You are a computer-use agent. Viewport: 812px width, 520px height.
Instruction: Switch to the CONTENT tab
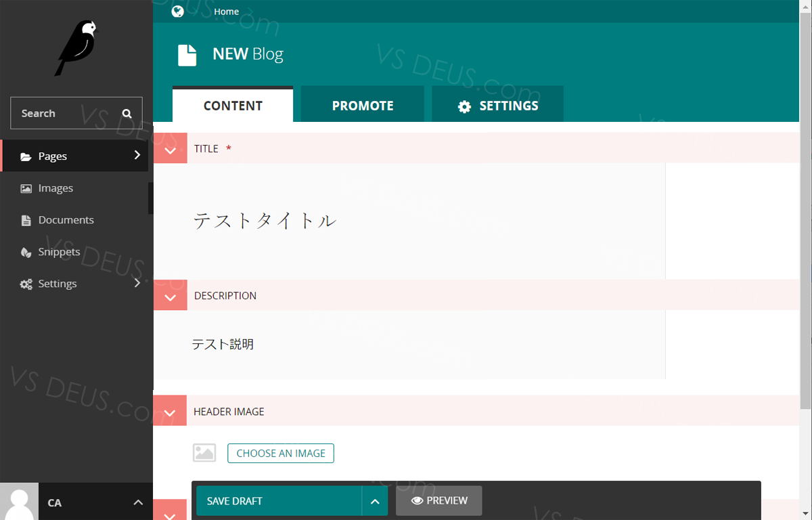[233, 105]
